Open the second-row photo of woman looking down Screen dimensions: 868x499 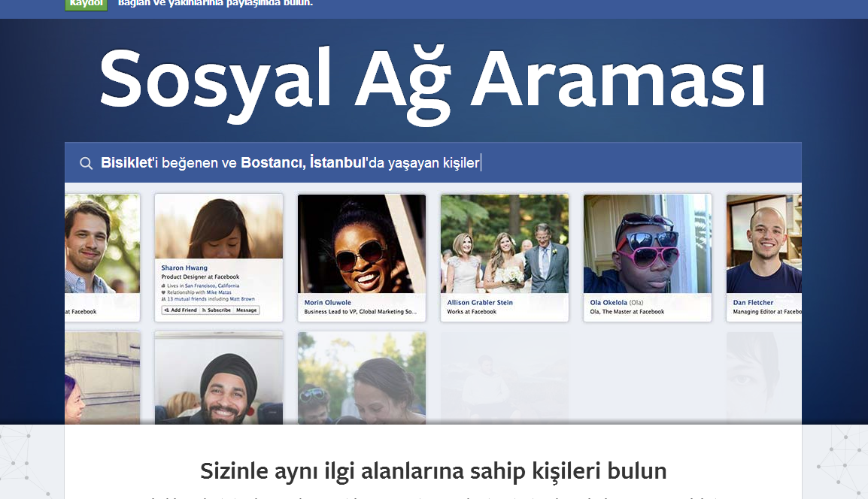coord(362,379)
